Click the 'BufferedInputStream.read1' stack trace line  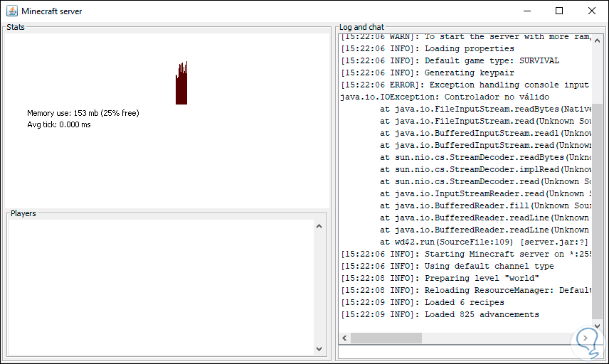[485, 133]
